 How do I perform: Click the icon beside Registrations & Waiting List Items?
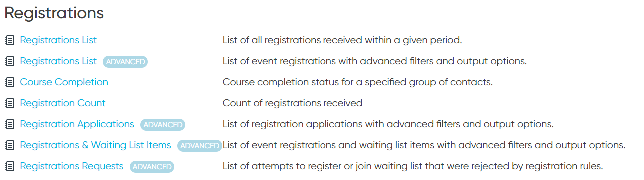click(10, 145)
